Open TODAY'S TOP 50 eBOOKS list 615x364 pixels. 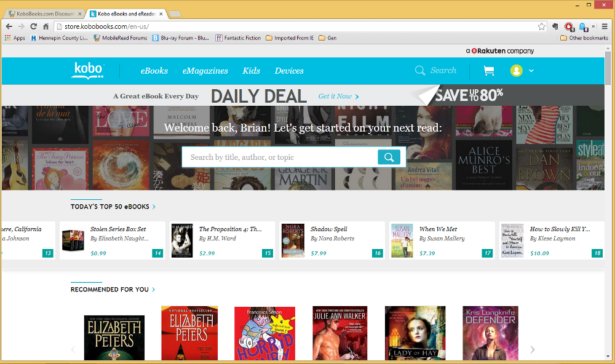[113, 207]
